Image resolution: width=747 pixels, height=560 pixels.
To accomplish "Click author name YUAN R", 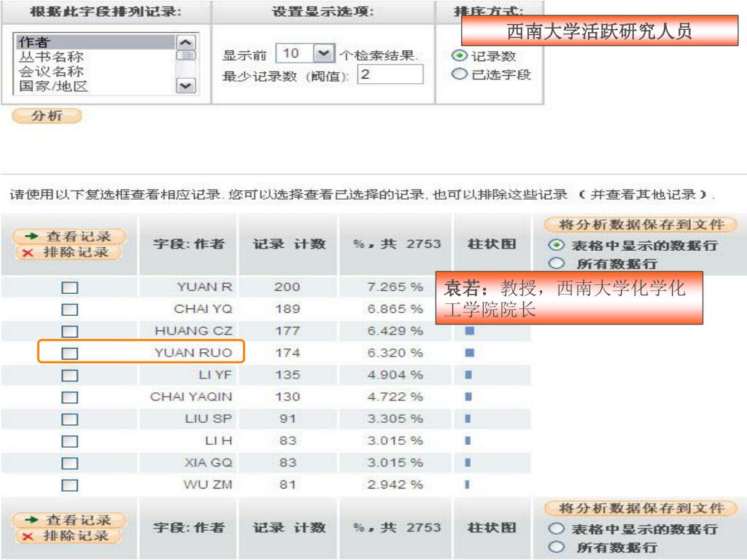I will tap(204, 287).
